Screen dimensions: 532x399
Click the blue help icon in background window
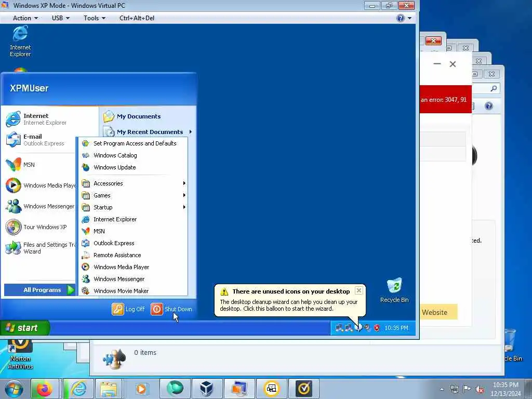pyautogui.click(x=488, y=106)
